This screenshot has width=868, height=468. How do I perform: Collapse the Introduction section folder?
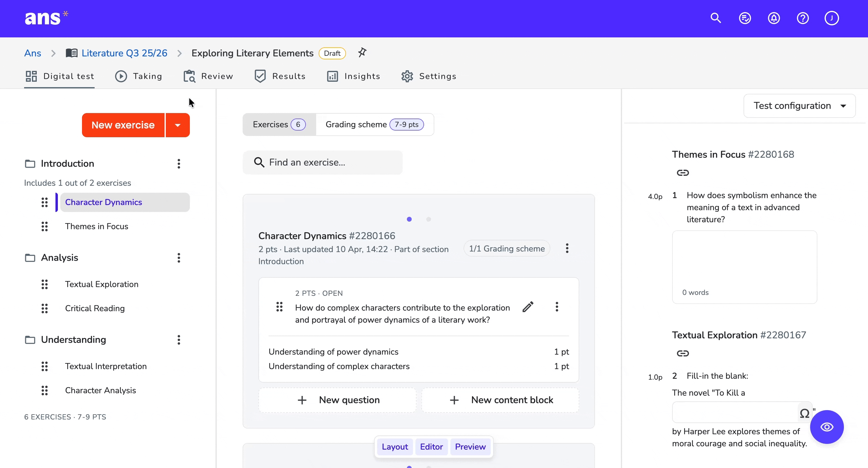pos(30,163)
